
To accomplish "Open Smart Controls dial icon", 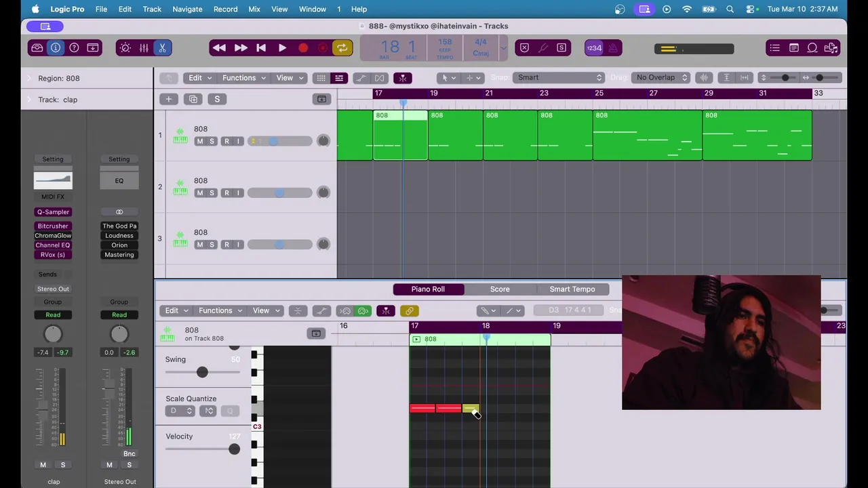I will click(125, 48).
